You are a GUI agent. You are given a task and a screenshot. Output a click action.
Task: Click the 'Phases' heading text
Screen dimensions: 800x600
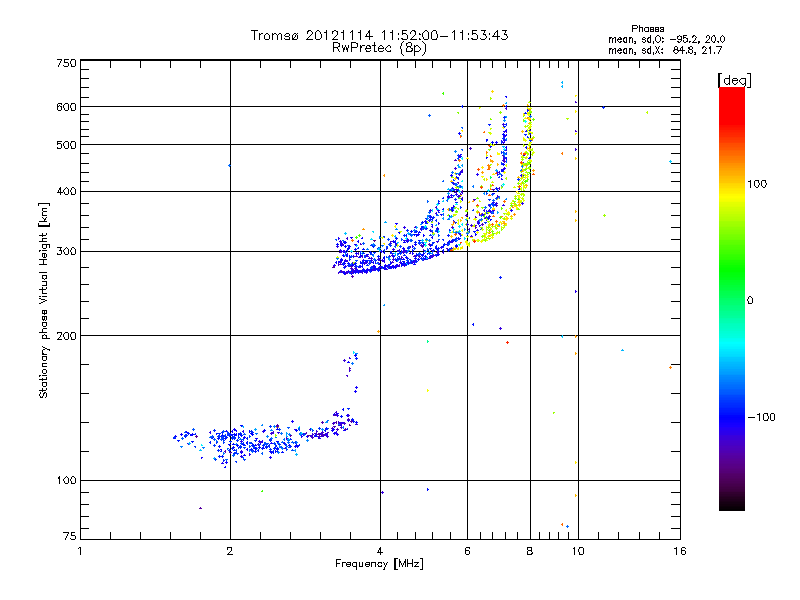pyautogui.click(x=647, y=29)
